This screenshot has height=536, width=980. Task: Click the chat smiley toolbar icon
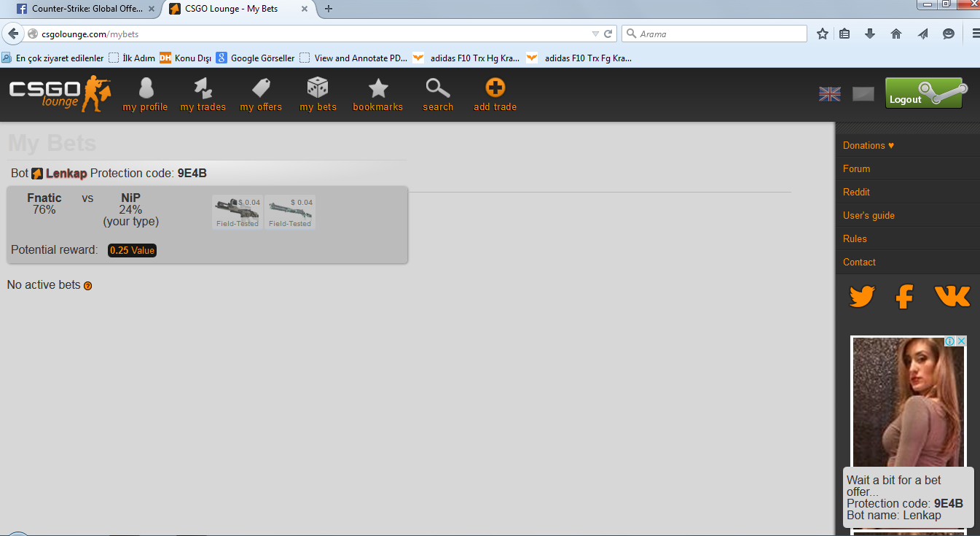[x=949, y=34]
